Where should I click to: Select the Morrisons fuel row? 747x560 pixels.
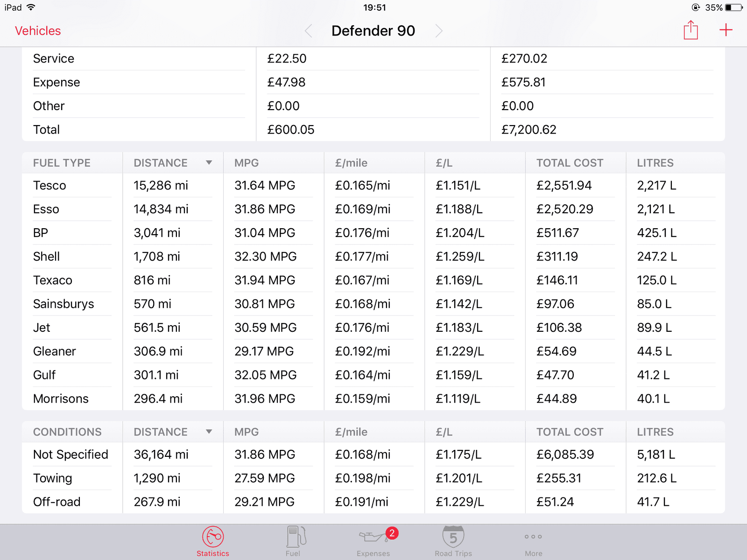(x=373, y=399)
